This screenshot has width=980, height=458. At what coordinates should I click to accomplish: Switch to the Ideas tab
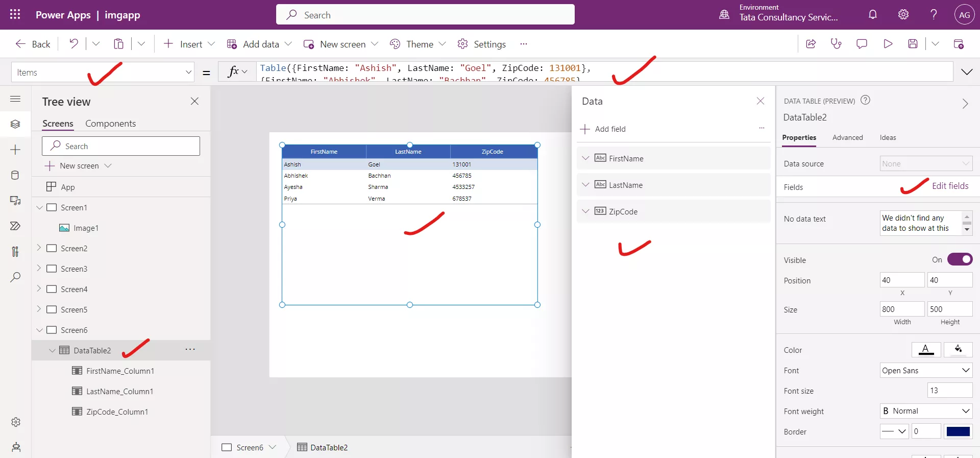888,137
